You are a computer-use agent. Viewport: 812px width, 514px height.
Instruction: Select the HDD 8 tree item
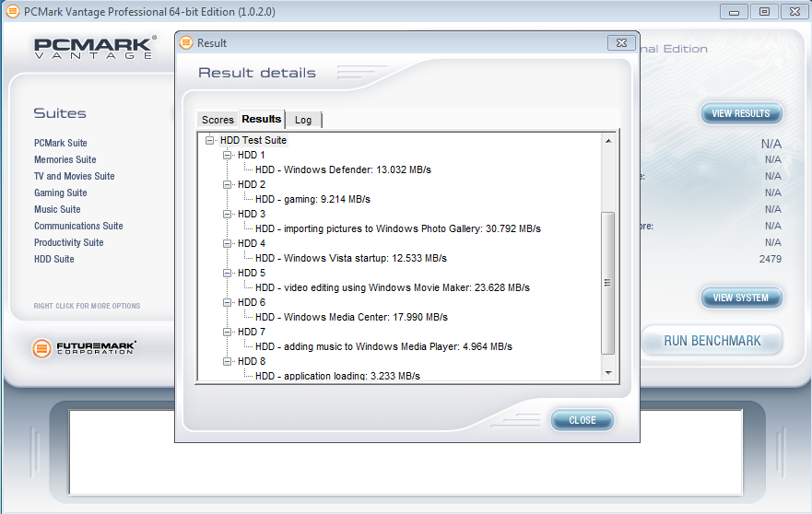tap(252, 361)
